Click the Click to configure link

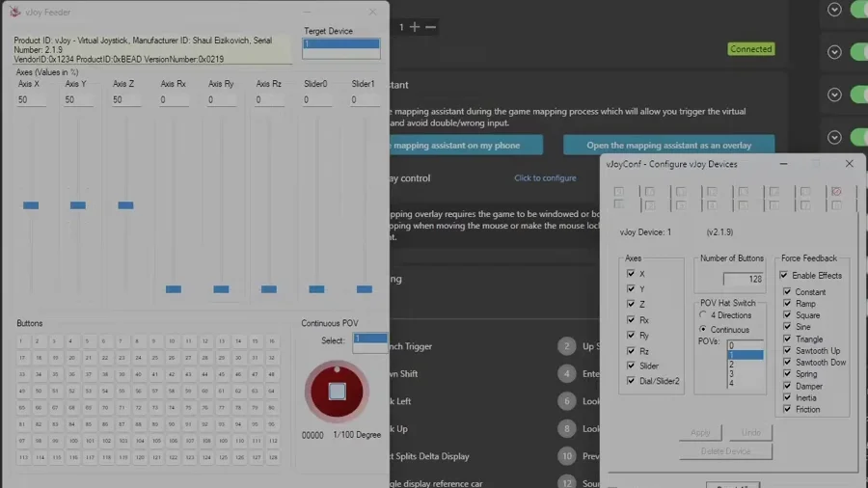tap(545, 178)
